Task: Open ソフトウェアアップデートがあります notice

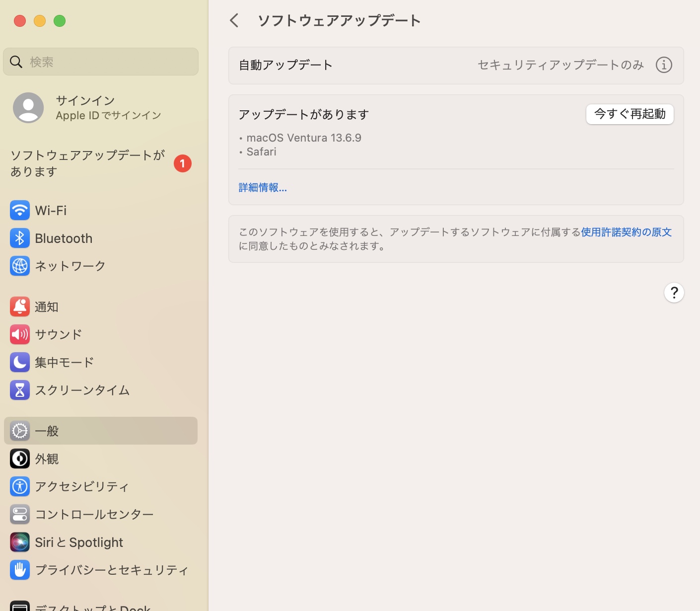Action: tap(100, 163)
